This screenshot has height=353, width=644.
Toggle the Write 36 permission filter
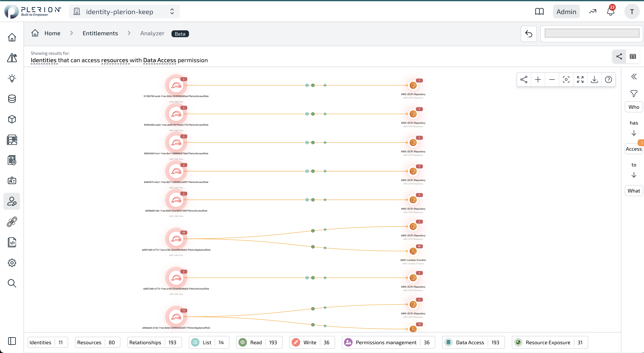pyautogui.click(x=312, y=342)
